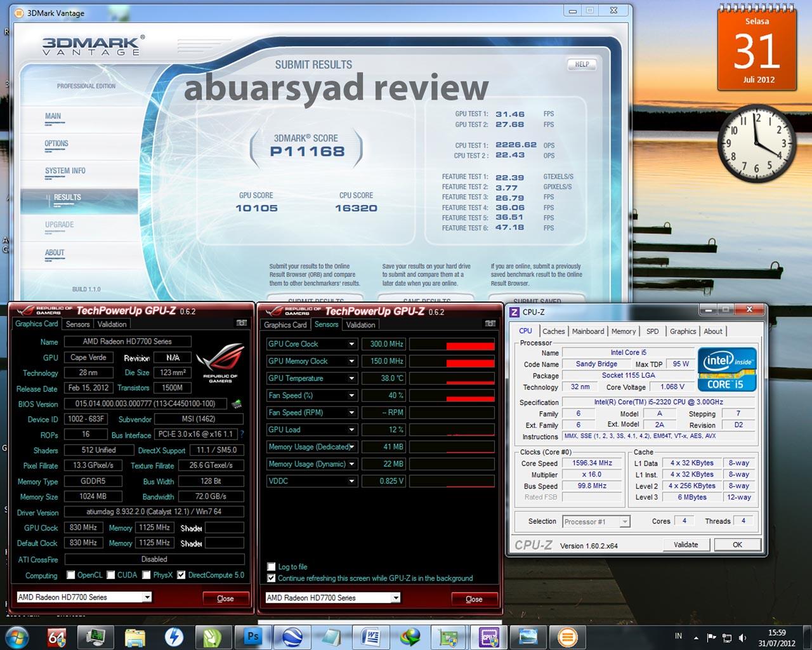The width and height of the screenshot is (812, 650).
Task: Click the HELP button in 3DMark Vantage
Action: pyautogui.click(x=582, y=64)
